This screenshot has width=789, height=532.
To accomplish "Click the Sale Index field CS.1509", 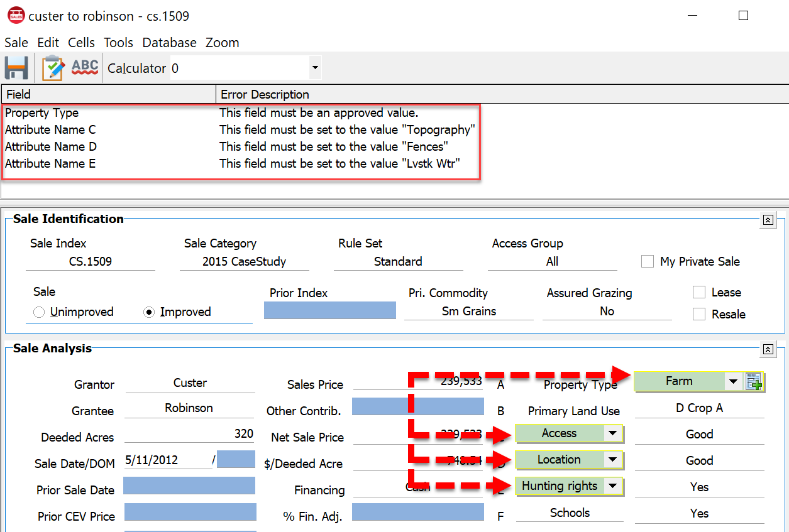I will pyautogui.click(x=91, y=262).
